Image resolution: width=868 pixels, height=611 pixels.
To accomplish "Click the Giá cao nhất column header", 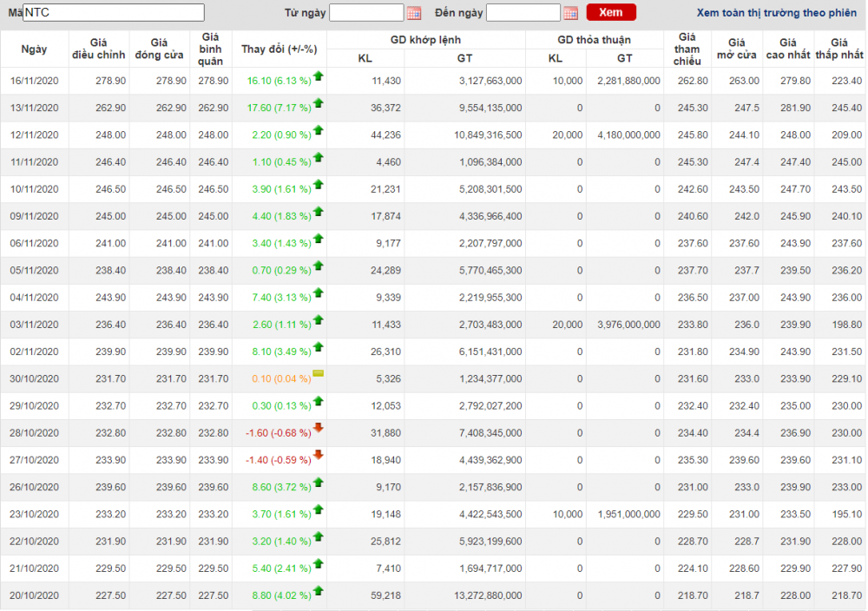I will click(788, 49).
